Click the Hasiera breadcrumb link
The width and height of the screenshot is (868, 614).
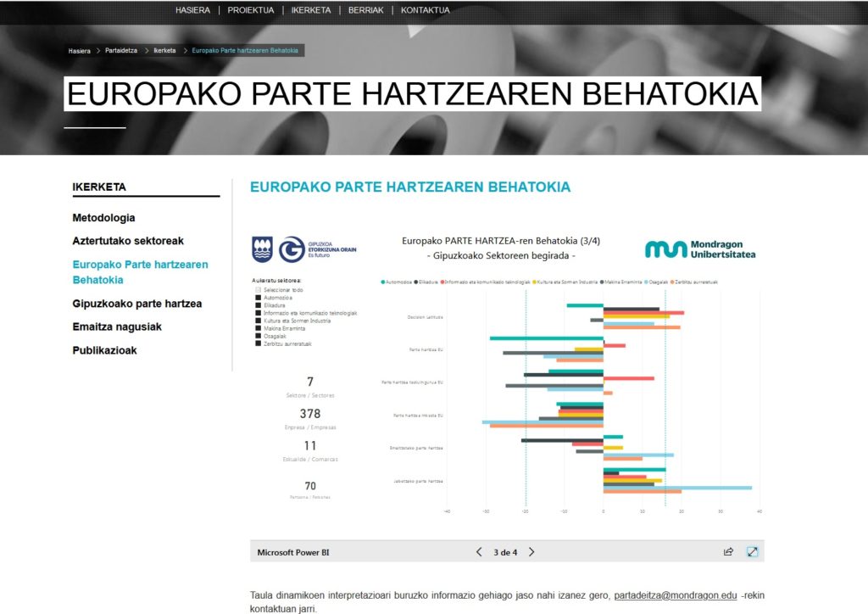tap(80, 51)
